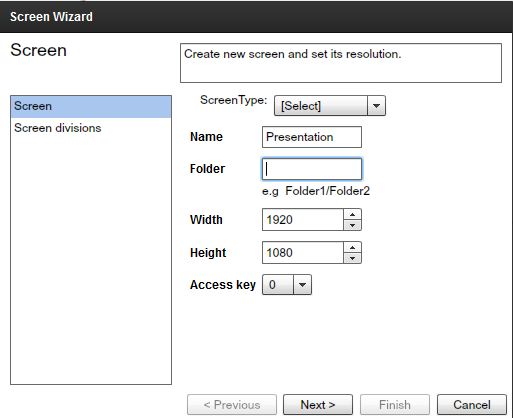Viewport: 513px width, 418px height.
Task: Select the Screen step in the list
Action: 91,106
